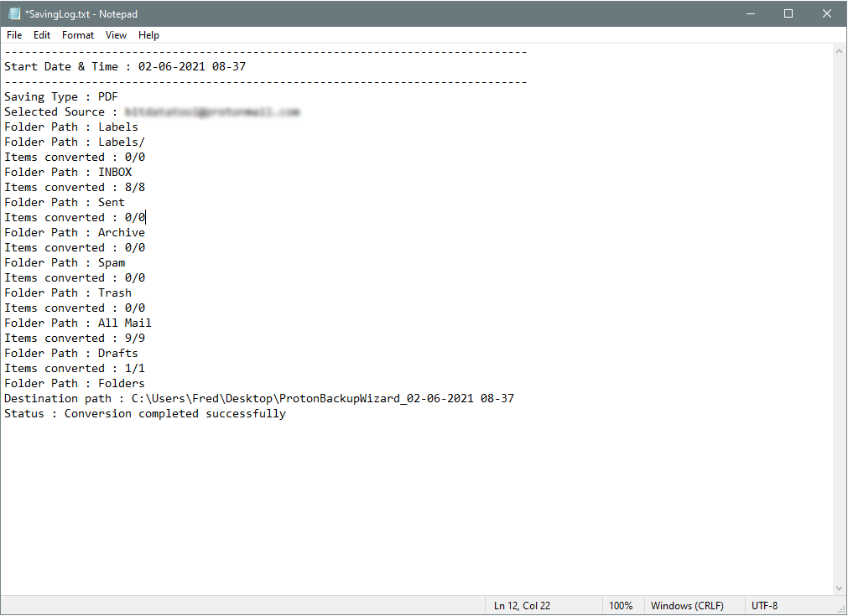Click 'Windows (CRLF)' in status bar
The image size is (848, 616).
687,606
